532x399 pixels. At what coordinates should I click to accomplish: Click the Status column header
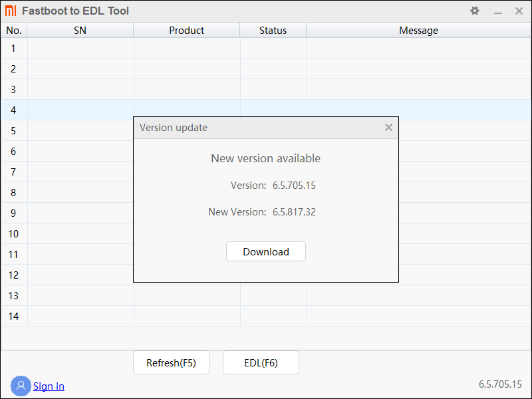273,30
